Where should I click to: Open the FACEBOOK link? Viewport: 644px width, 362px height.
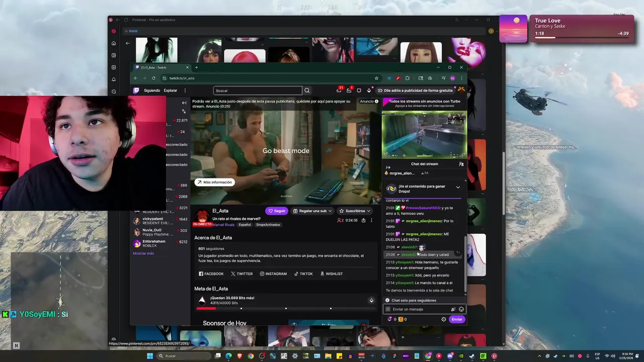tap(211, 274)
